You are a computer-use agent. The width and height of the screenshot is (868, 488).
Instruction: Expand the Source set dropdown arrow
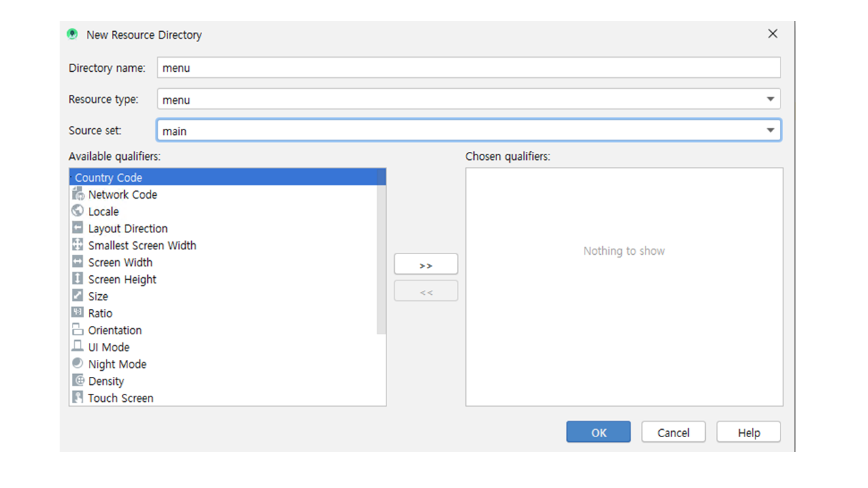(770, 130)
